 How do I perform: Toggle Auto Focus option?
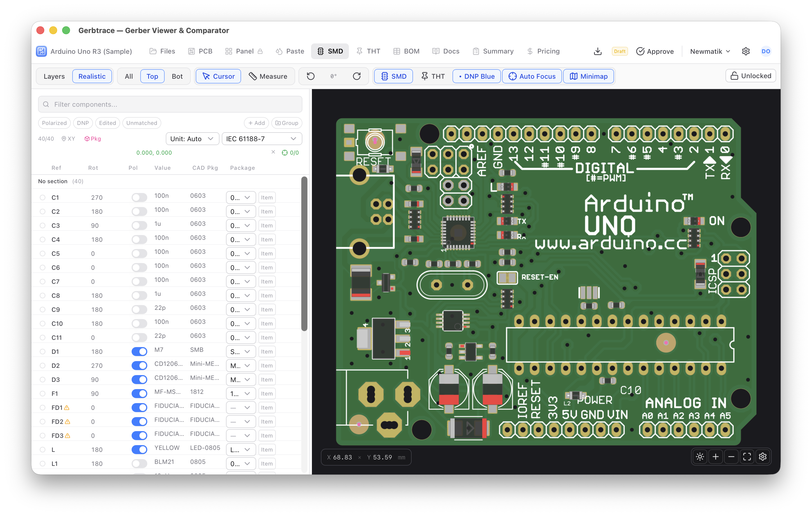[532, 76]
